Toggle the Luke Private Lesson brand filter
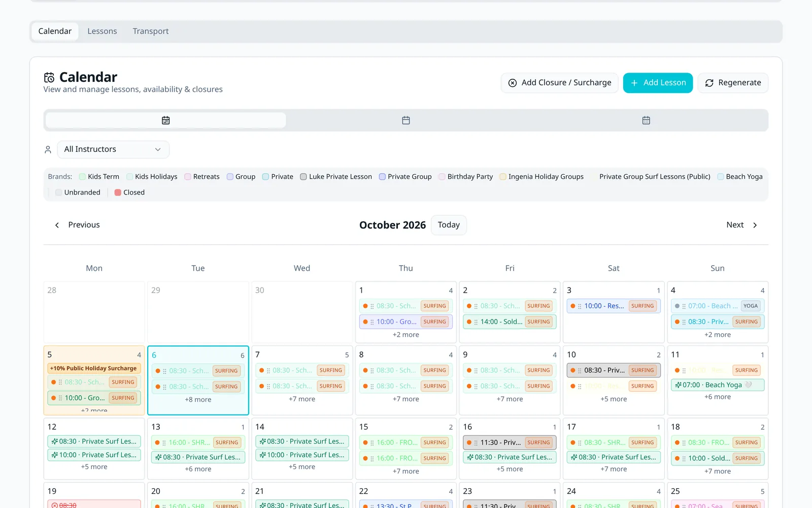The height and width of the screenshot is (508, 812). tap(336, 177)
